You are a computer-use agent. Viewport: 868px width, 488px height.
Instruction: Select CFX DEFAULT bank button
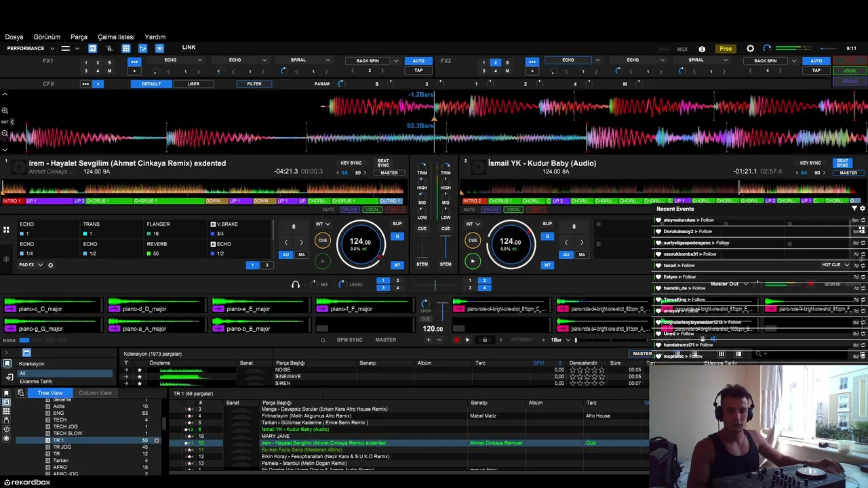pos(151,84)
